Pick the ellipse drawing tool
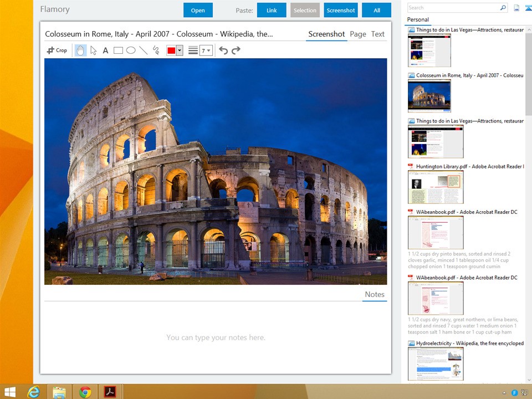 point(131,50)
